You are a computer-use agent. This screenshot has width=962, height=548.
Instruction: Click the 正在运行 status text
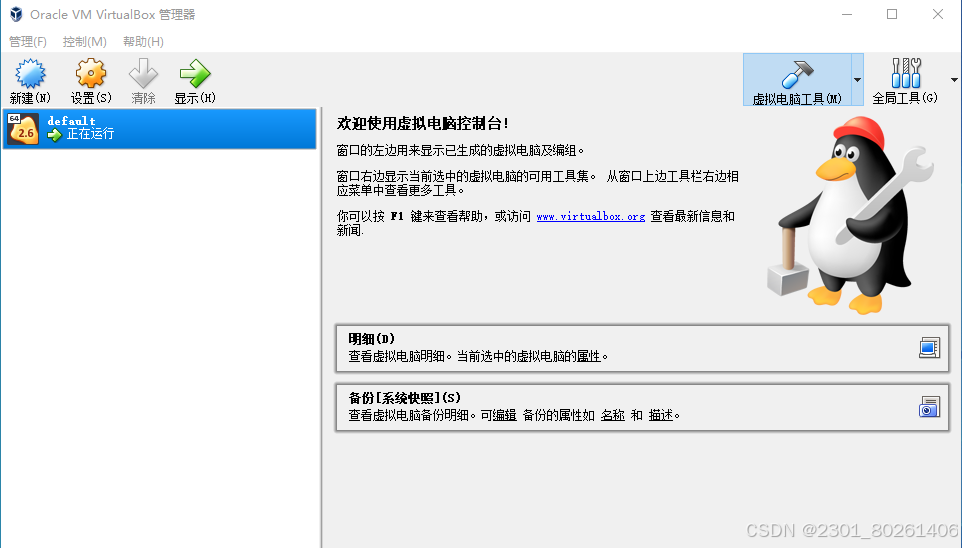[x=90, y=134]
